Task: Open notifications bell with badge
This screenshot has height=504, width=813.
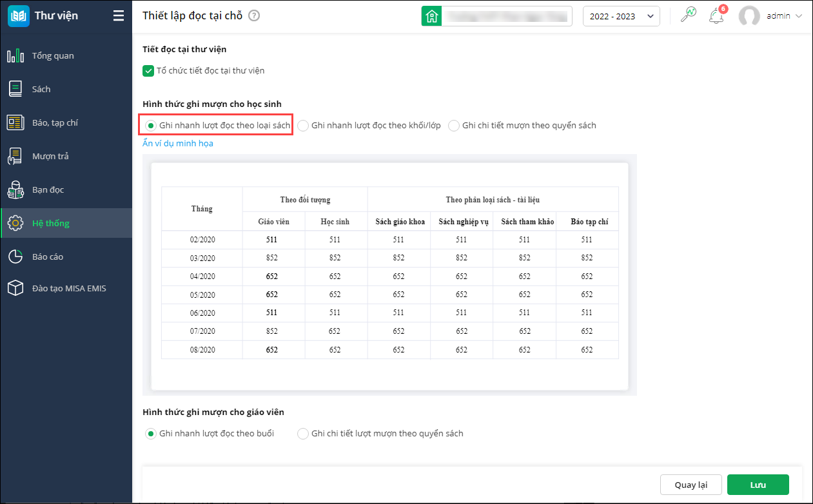Action: tap(716, 15)
